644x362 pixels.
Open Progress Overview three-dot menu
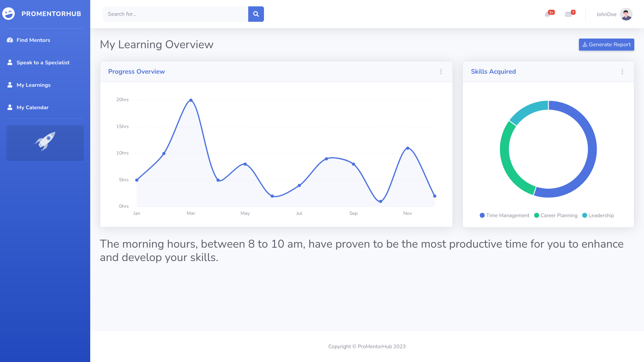point(441,72)
